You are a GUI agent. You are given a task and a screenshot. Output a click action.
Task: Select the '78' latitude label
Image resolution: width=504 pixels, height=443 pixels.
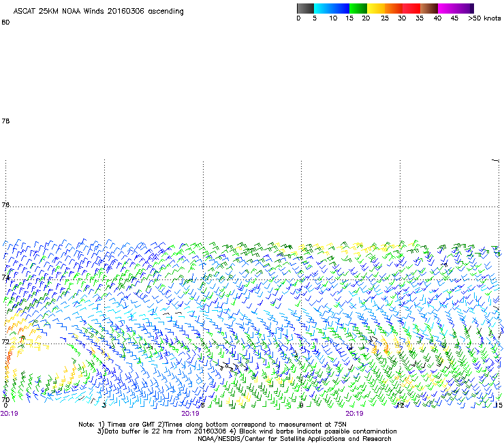pyautogui.click(x=5, y=121)
